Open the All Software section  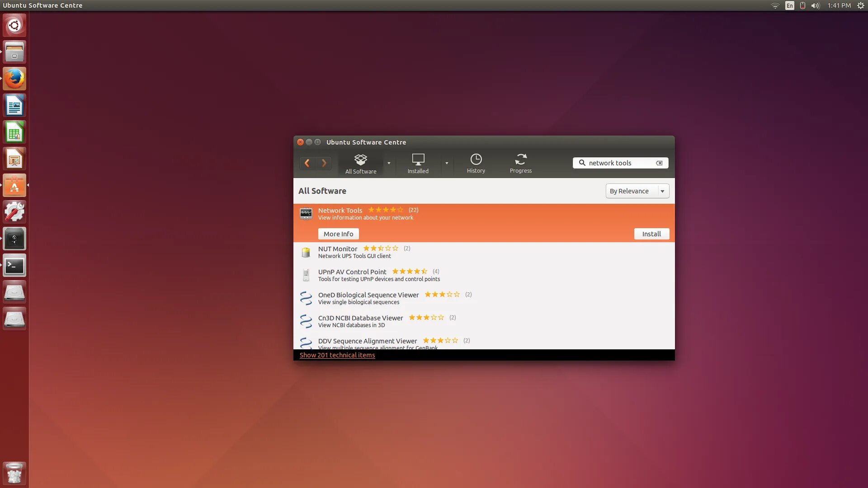pyautogui.click(x=360, y=164)
